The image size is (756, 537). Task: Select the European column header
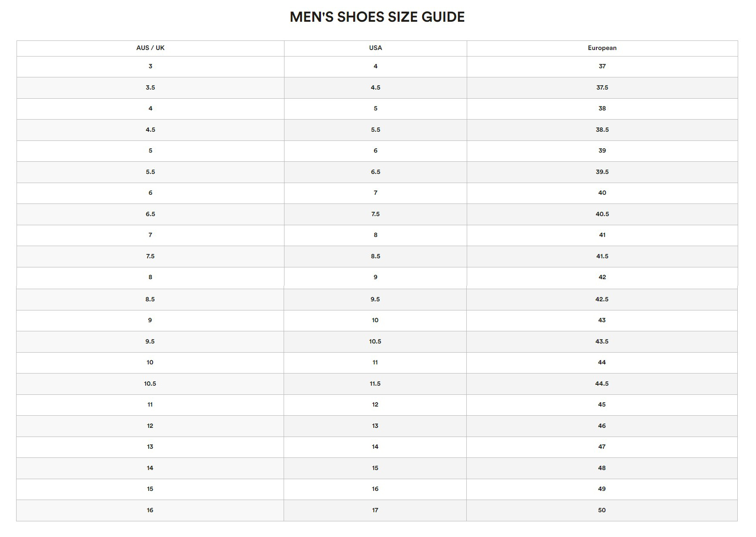[x=602, y=48]
